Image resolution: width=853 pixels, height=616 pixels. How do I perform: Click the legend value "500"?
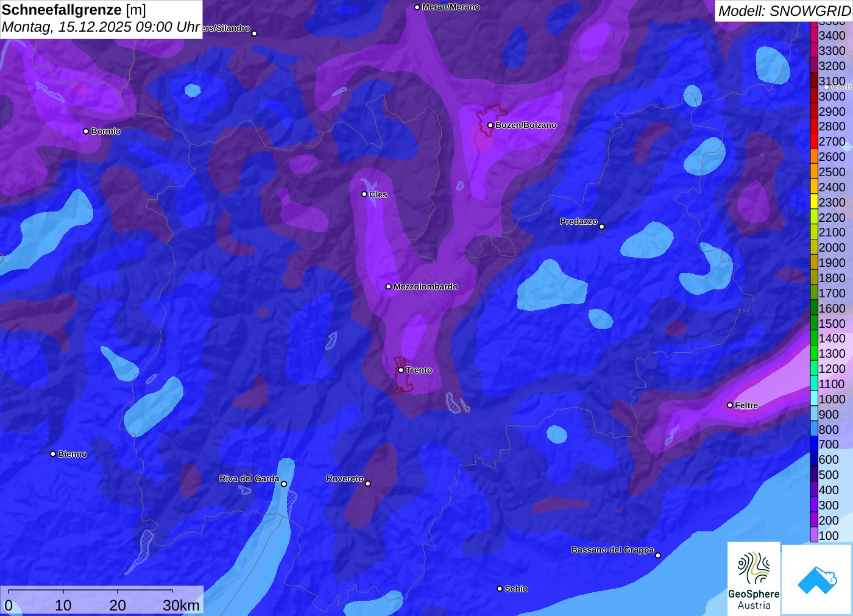829,475
